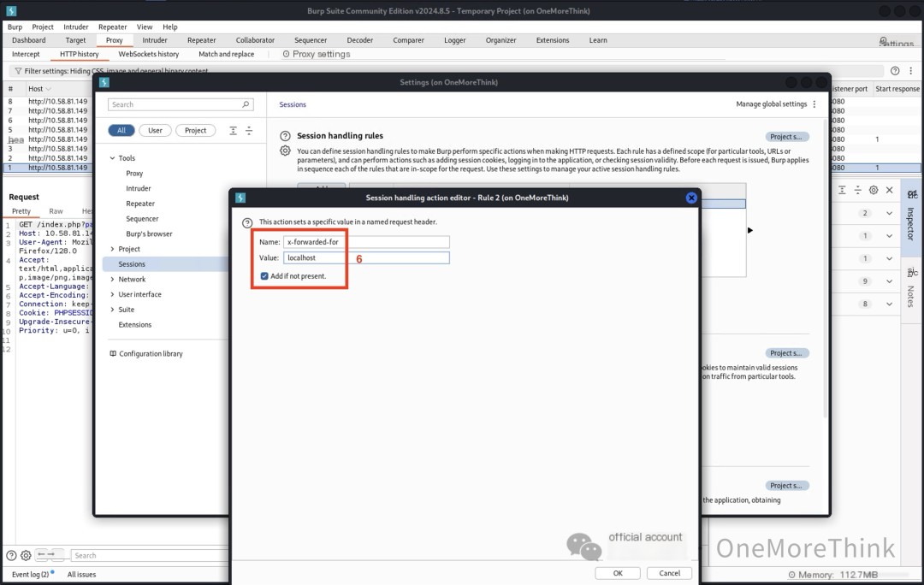Collapse the Tools tree node
924x585 pixels.
(x=112, y=158)
